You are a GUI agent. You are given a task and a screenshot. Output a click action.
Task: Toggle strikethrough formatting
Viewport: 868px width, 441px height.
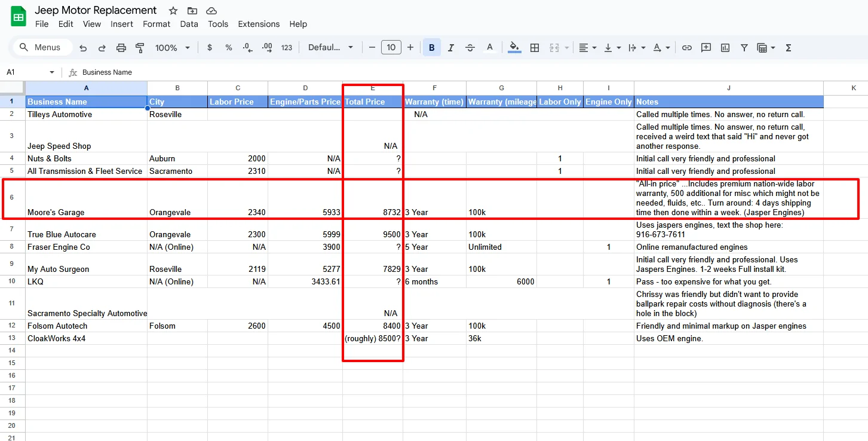coord(470,48)
